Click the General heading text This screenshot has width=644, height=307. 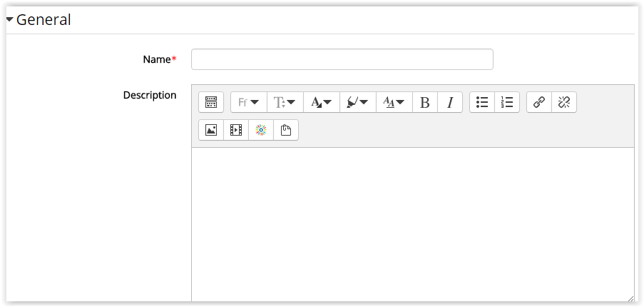pyautogui.click(x=44, y=19)
